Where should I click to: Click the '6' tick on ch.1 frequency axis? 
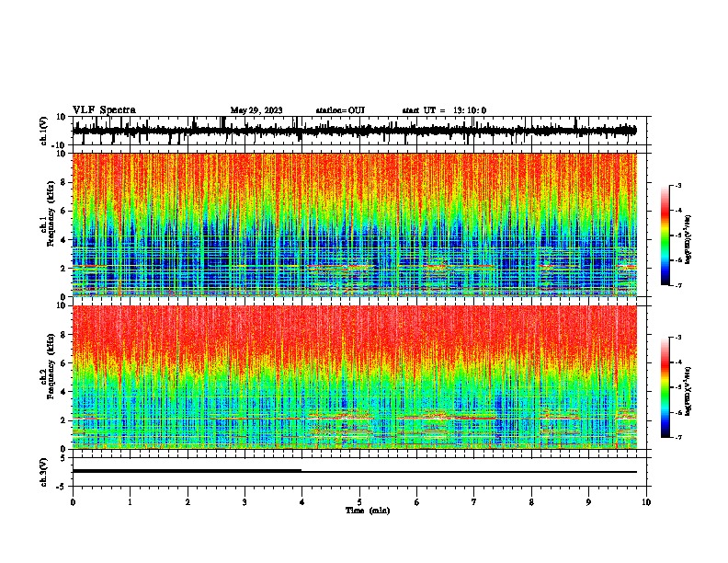pos(63,211)
